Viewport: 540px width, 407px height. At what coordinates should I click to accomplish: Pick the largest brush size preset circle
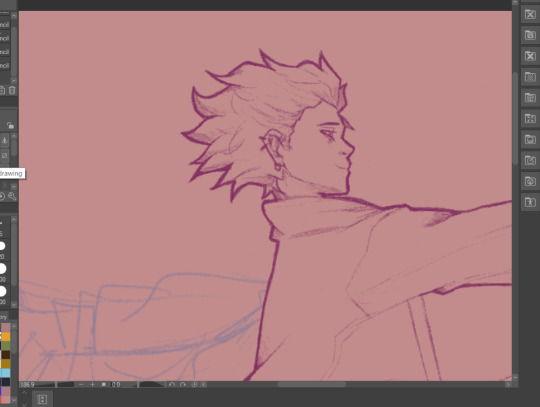pos(2,291)
